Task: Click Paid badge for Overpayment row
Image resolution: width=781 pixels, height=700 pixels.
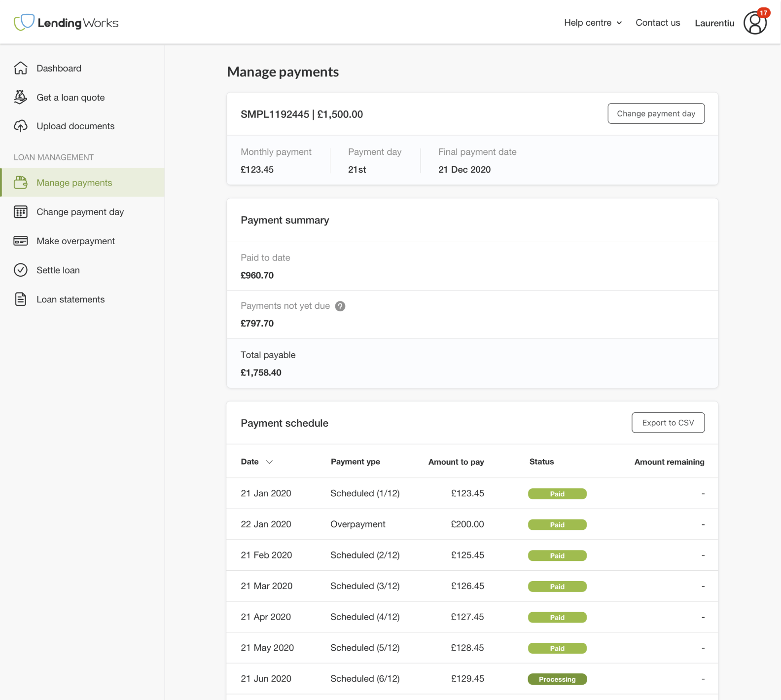Action: 557,525
